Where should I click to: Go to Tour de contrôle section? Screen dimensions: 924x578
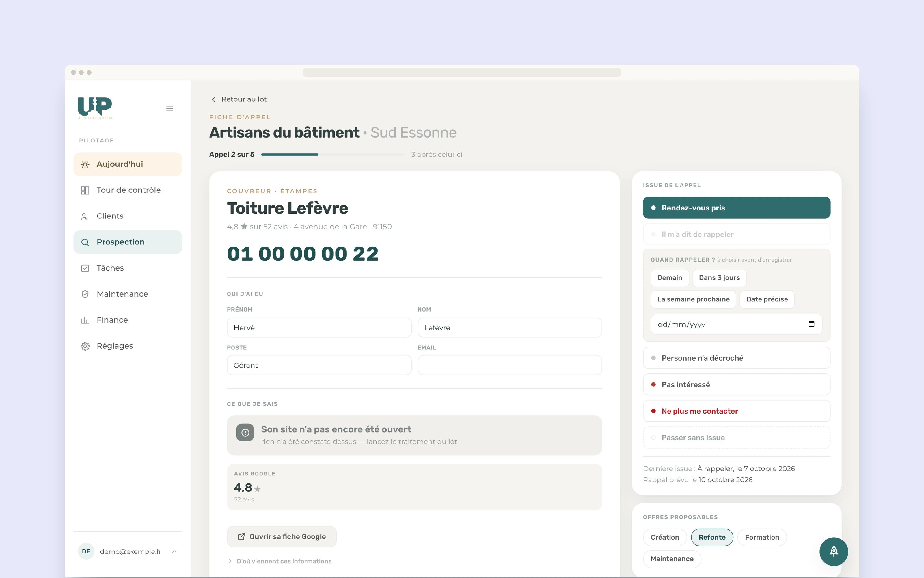click(x=128, y=190)
